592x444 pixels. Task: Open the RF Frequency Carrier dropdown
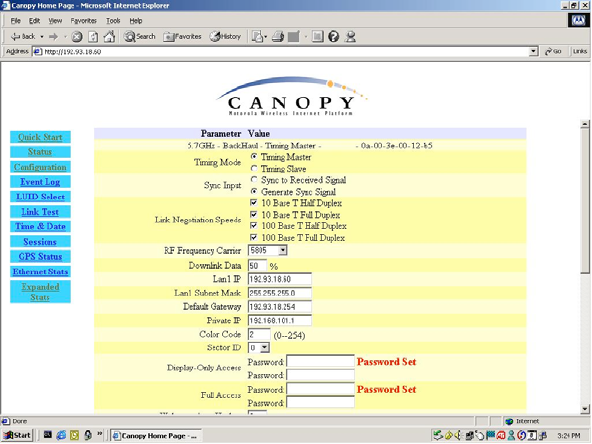282,250
